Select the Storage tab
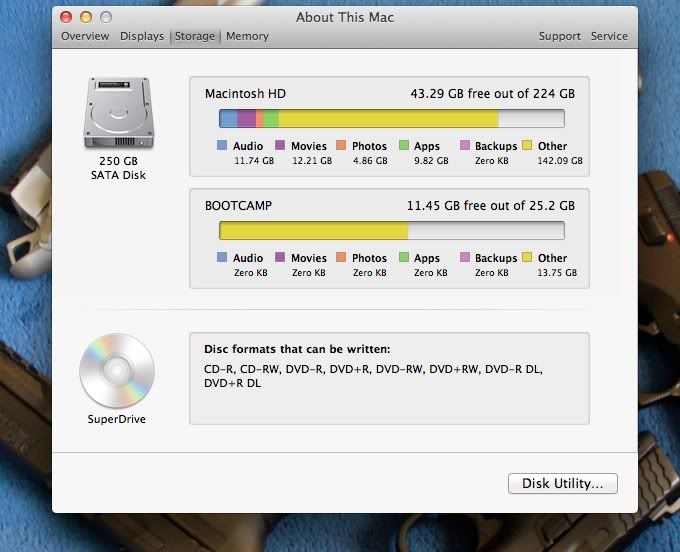 coord(195,36)
